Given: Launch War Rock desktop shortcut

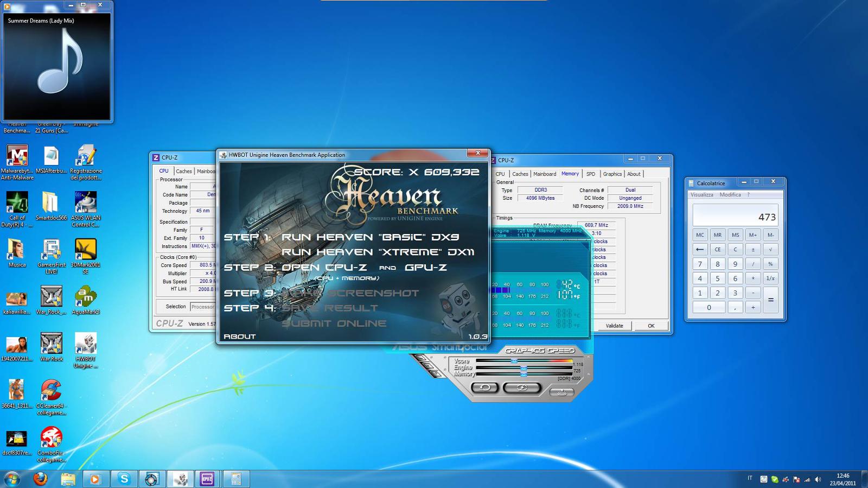Looking at the screenshot, I should [x=51, y=347].
